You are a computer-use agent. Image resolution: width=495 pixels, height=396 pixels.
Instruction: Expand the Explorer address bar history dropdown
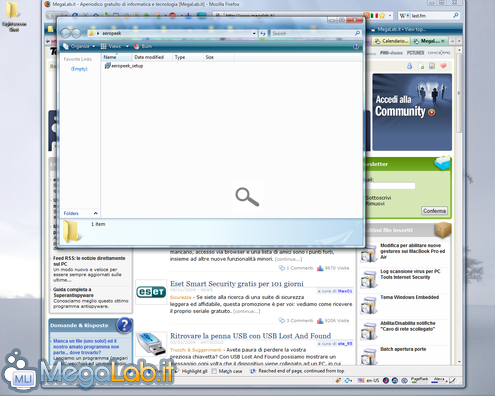(254, 33)
